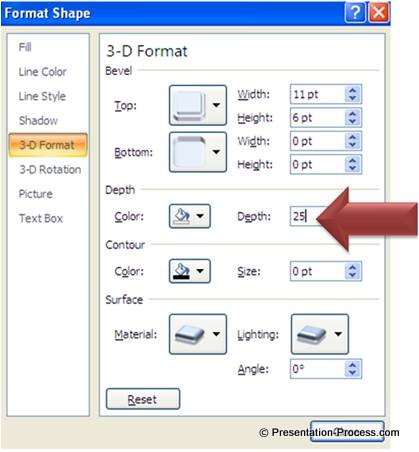Expand the Bottom bevel dropdown arrow
This screenshot has width=419, height=452.
point(216,152)
